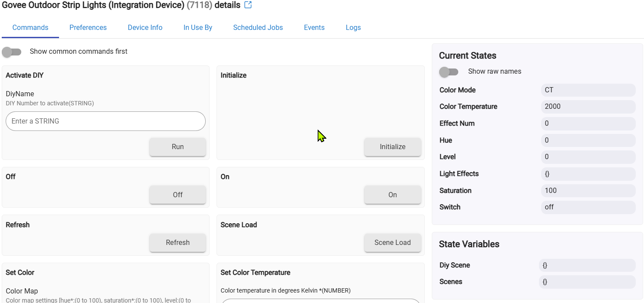The height and width of the screenshot is (303, 644).
Task: View the Events tab
Action: point(314,28)
